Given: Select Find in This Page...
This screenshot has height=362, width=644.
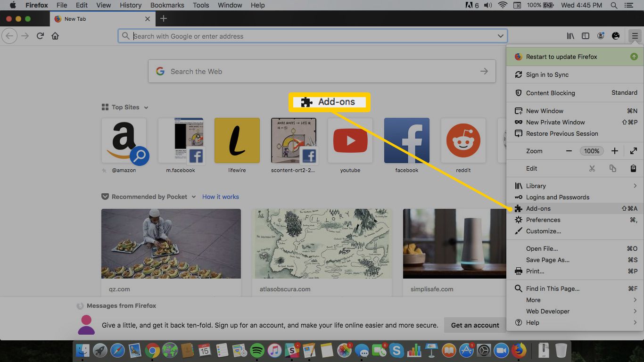Looking at the screenshot, I should [575, 288].
